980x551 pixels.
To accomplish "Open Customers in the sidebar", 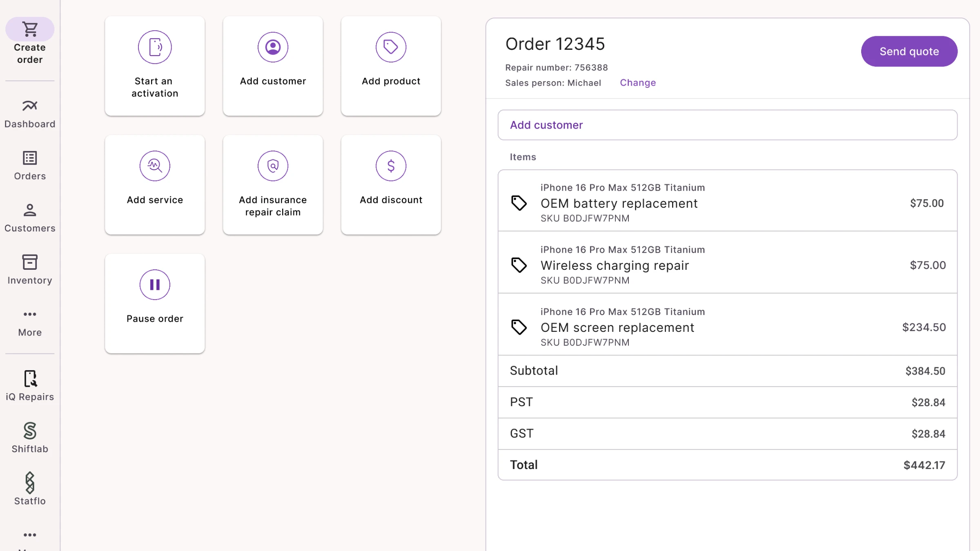I will click(x=30, y=218).
